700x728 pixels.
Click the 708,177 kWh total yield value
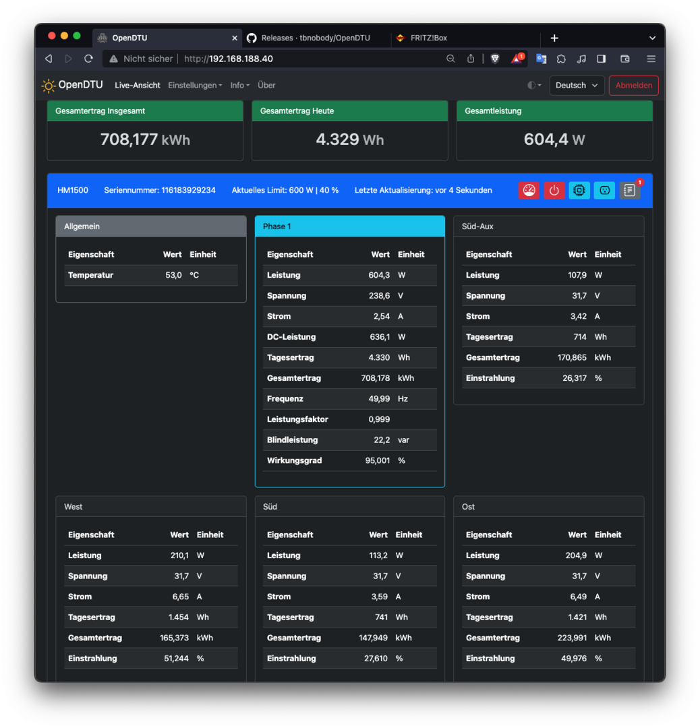point(145,140)
